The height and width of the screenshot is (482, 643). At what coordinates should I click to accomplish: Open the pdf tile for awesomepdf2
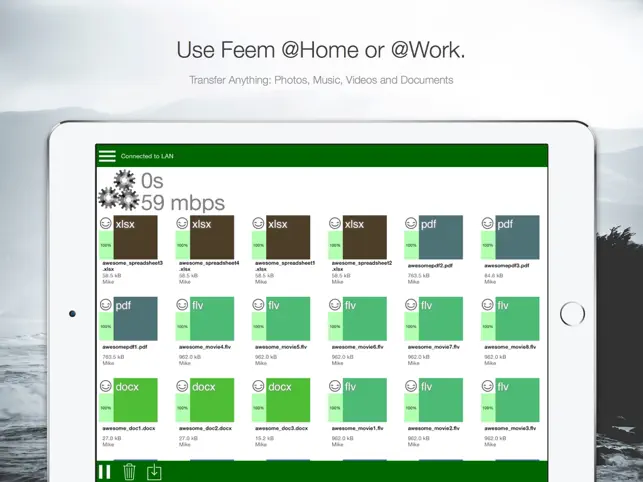click(x=441, y=237)
